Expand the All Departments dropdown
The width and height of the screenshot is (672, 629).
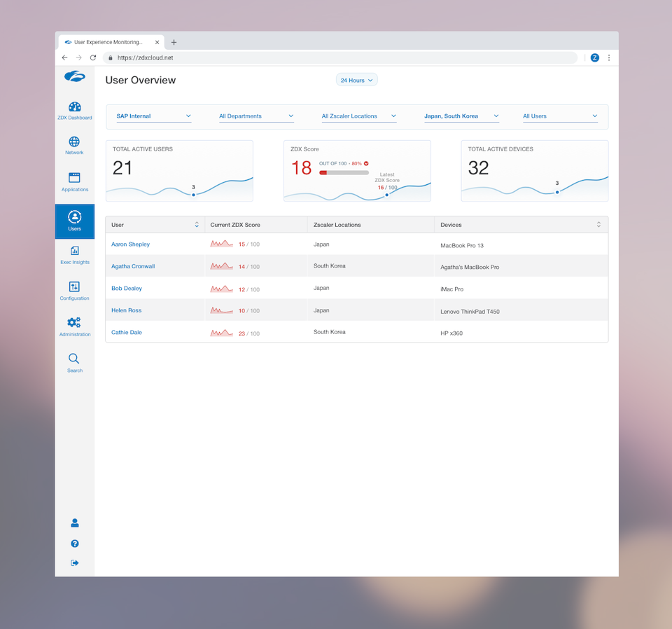(x=256, y=116)
